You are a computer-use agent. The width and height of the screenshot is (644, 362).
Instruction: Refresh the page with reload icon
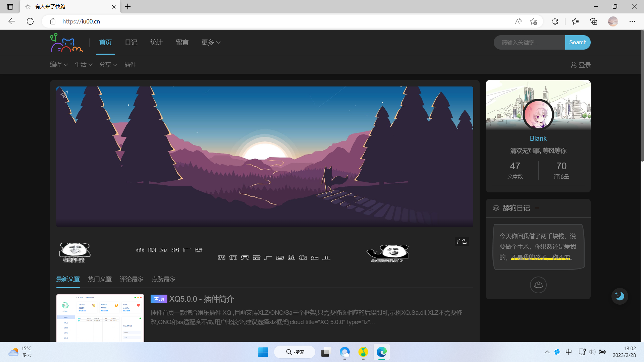(30, 21)
